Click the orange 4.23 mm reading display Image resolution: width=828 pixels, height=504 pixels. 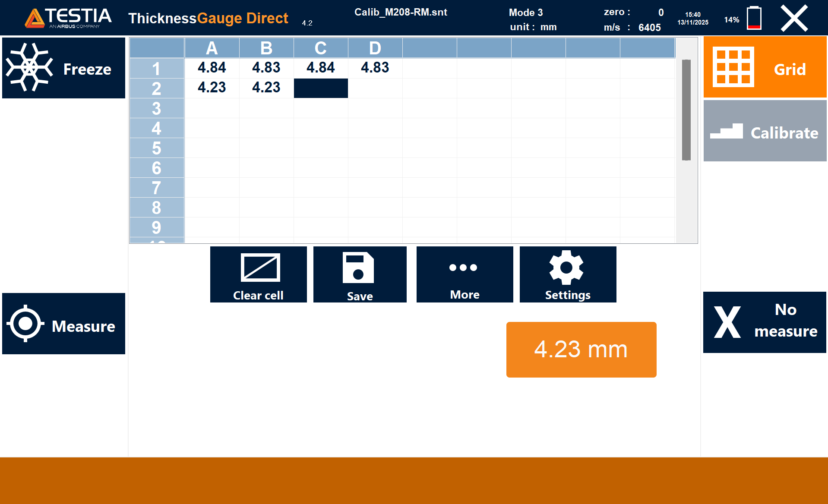pos(581,350)
